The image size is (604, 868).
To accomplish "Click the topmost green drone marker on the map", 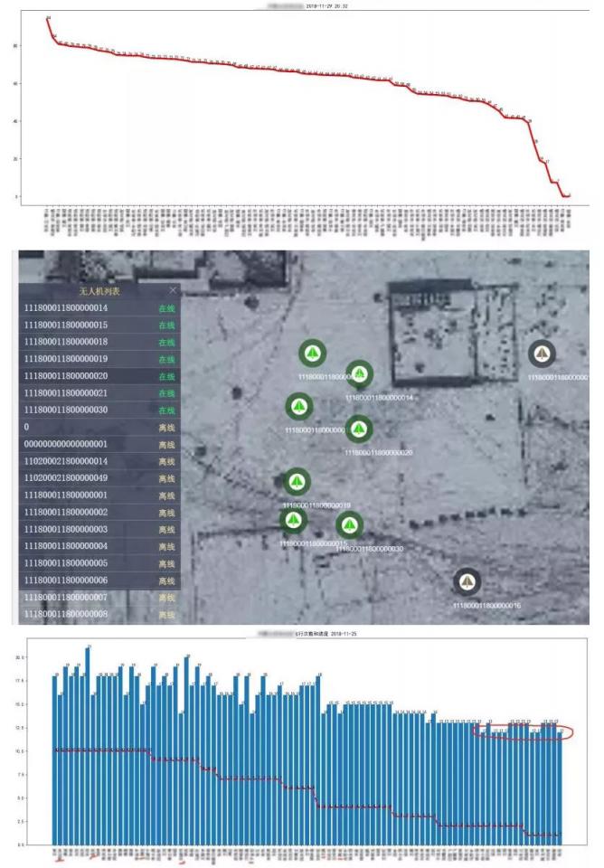I will pos(313,352).
